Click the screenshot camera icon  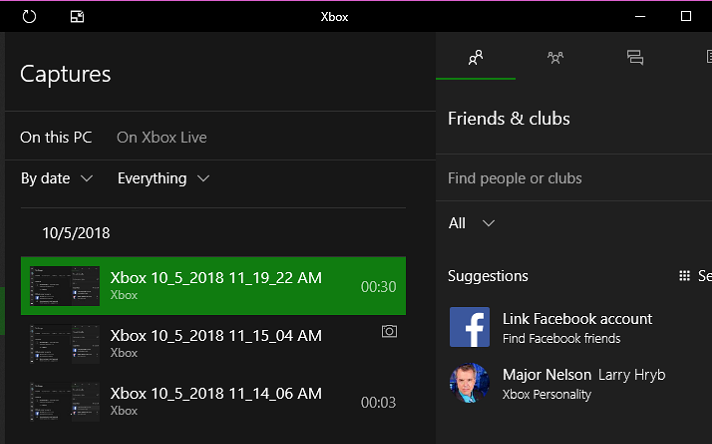(389, 331)
